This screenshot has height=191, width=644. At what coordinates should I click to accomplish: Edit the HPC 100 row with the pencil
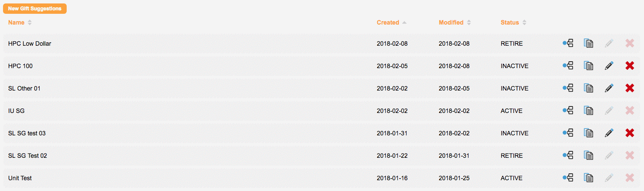[x=609, y=66]
